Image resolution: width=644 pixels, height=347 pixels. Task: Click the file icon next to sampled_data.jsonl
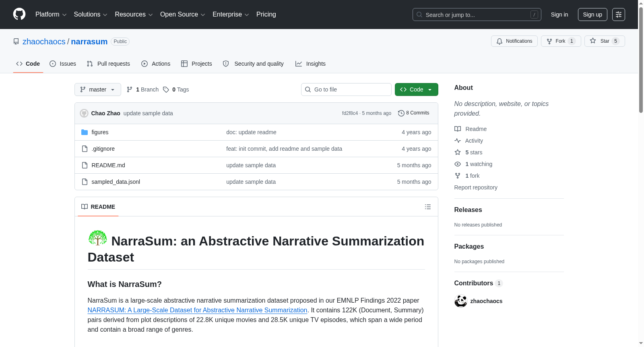click(x=85, y=182)
